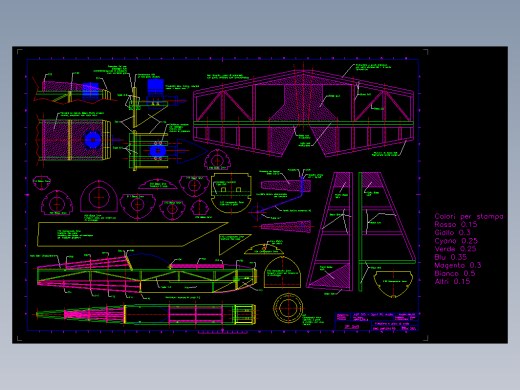Select the 'Giallo 0.3' legend entry
This screenshot has height=390, width=520.
tap(452, 233)
